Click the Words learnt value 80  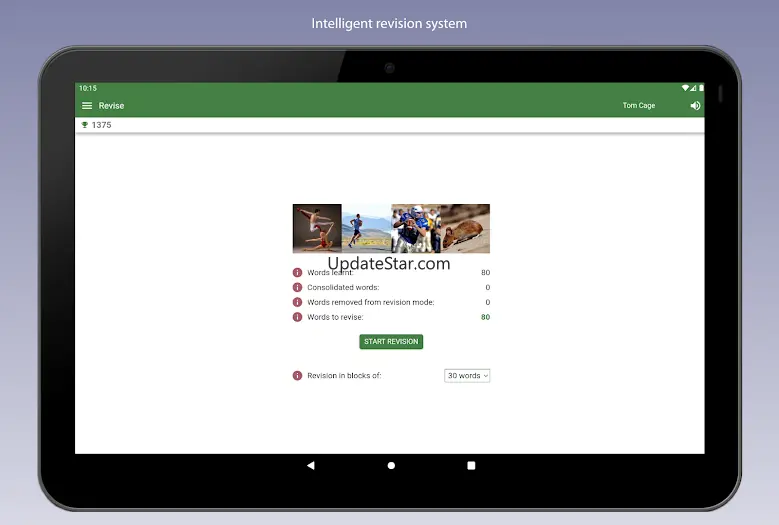coord(485,273)
